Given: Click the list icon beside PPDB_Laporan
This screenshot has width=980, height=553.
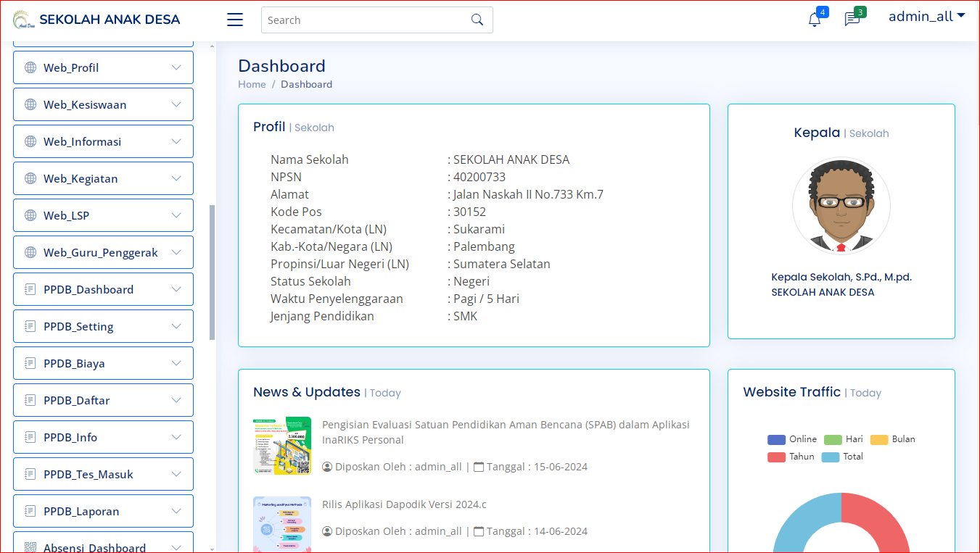Looking at the screenshot, I should (30, 511).
